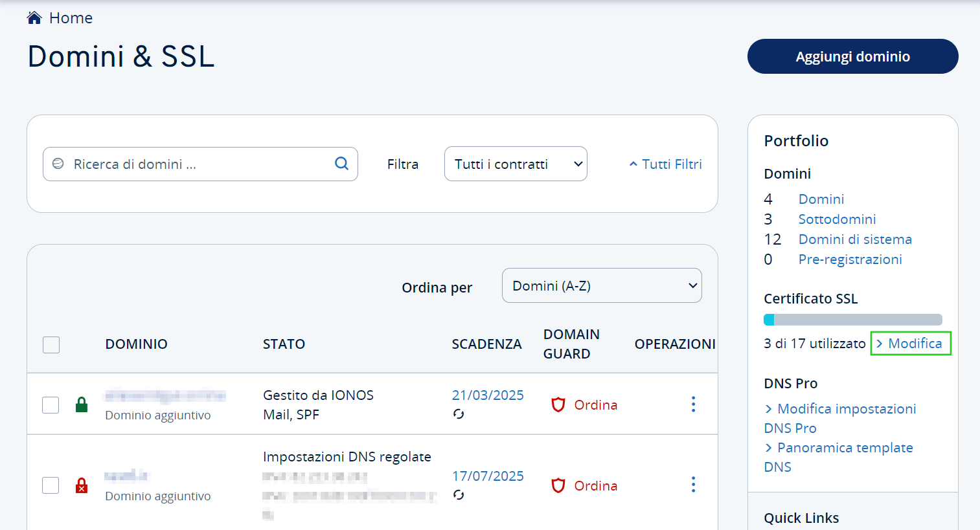Click auto-renew icon under 17/07/2025
Viewport: 980px width, 530px height.
[459, 495]
